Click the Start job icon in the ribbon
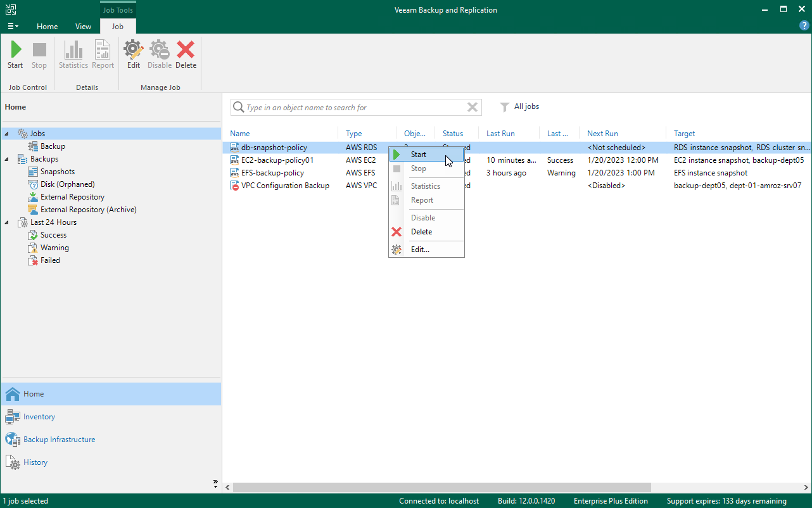The image size is (812, 508). tap(15, 54)
